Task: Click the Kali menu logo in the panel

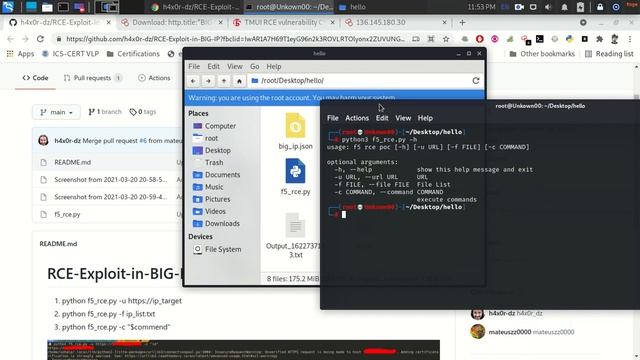Action: [8, 7]
